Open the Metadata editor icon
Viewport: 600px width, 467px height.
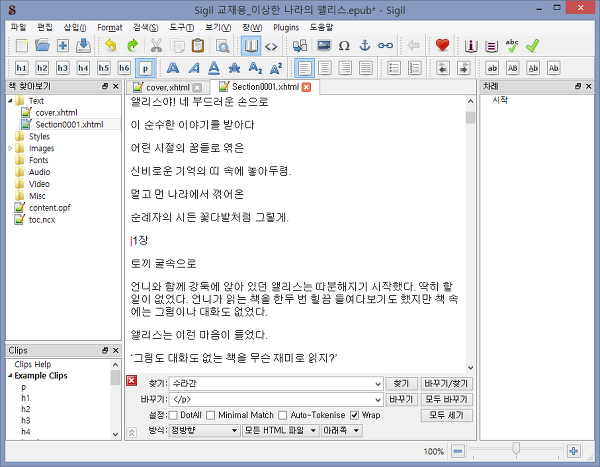click(471, 46)
